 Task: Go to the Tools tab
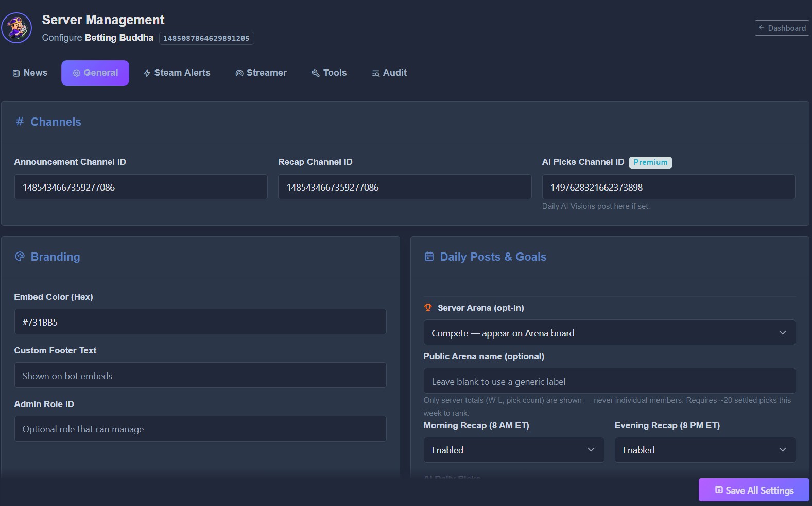[x=329, y=73]
